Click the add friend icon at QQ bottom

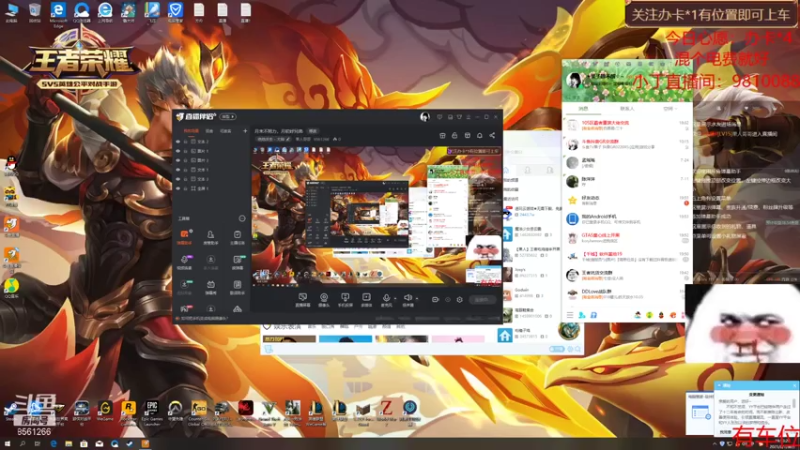[x=582, y=315]
